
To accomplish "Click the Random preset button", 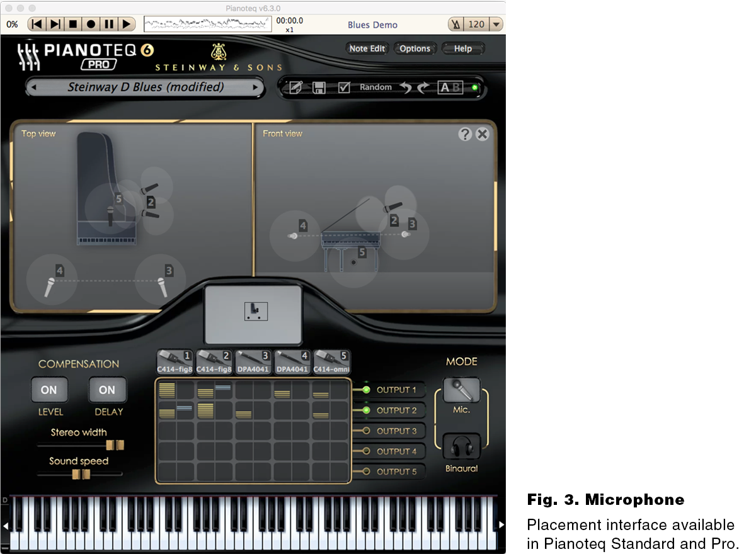I will (x=375, y=88).
